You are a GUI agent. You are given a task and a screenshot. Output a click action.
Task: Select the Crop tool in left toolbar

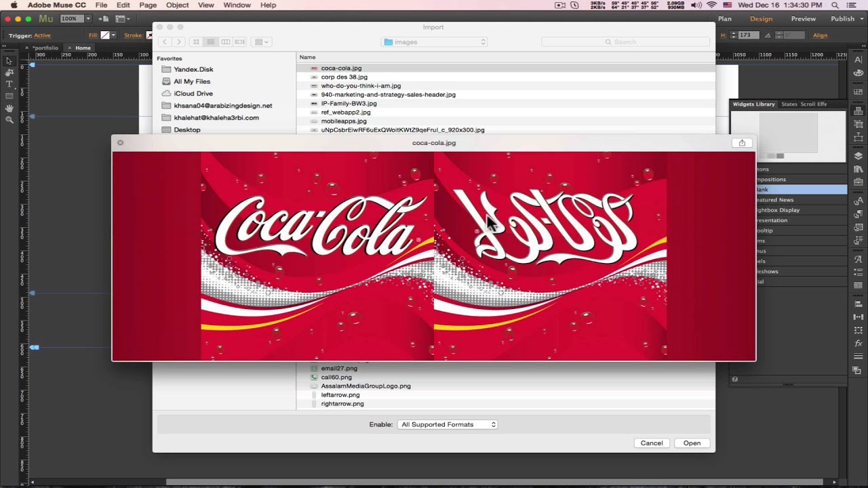9,72
